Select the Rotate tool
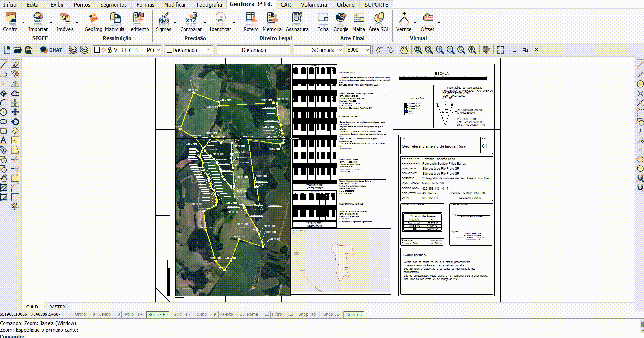Screen dimensions: 644x338 tap(15, 122)
